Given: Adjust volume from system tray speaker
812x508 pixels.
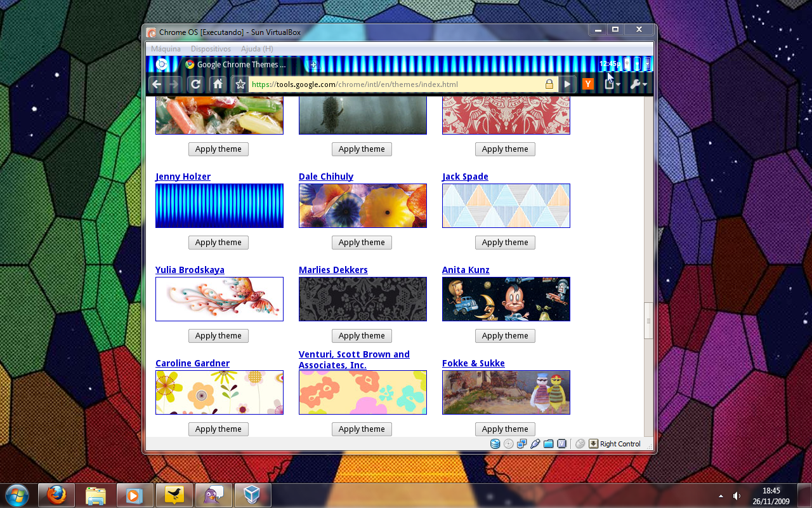Looking at the screenshot, I should click(737, 495).
